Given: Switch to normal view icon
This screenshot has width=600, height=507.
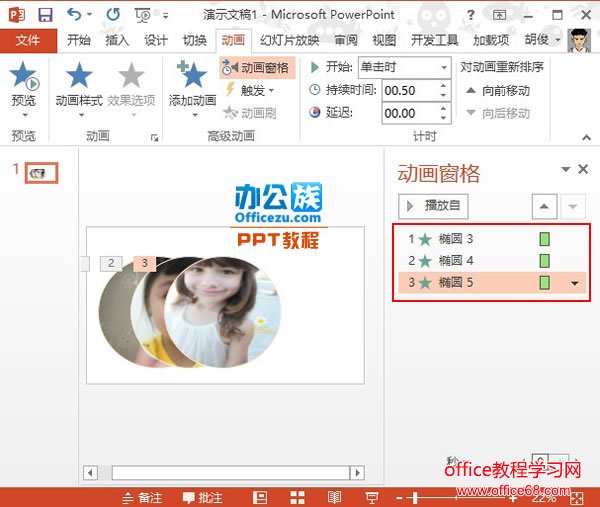Looking at the screenshot, I should click(260, 498).
